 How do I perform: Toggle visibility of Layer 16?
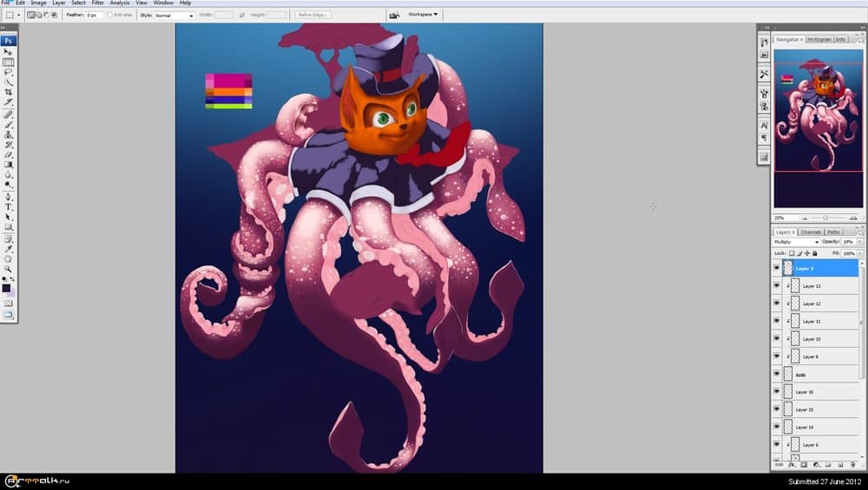[x=777, y=392]
